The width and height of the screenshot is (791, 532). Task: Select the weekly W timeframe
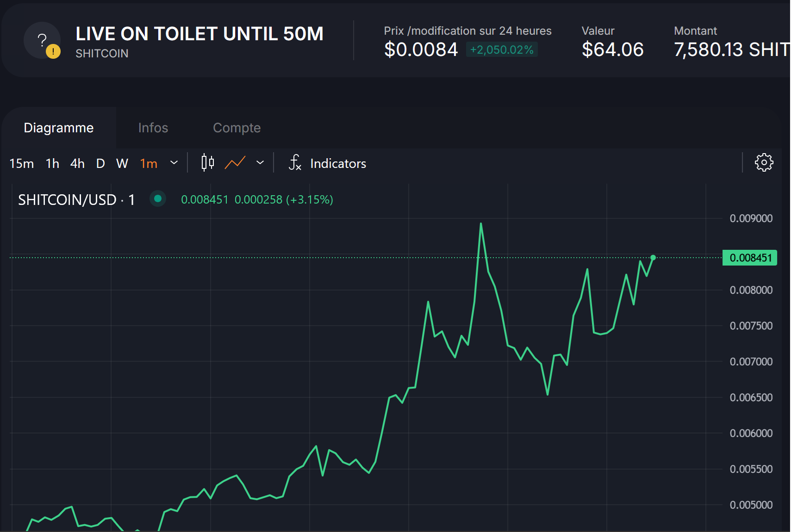[122, 163]
